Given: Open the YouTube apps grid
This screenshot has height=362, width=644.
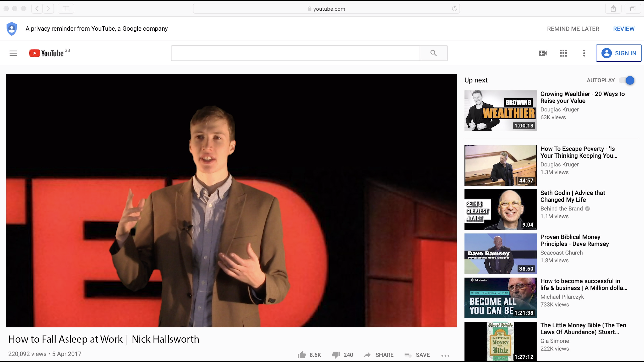Looking at the screenshot, I should (x=563, y=53).
